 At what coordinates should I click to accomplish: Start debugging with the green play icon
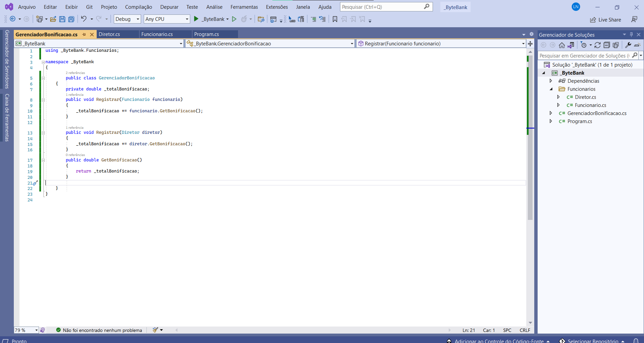pos(196,19)
